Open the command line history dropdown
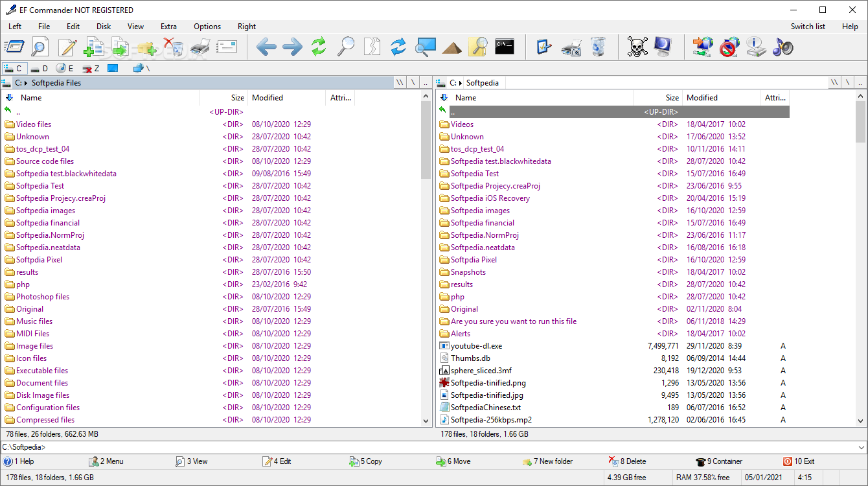 click(861, 447)
